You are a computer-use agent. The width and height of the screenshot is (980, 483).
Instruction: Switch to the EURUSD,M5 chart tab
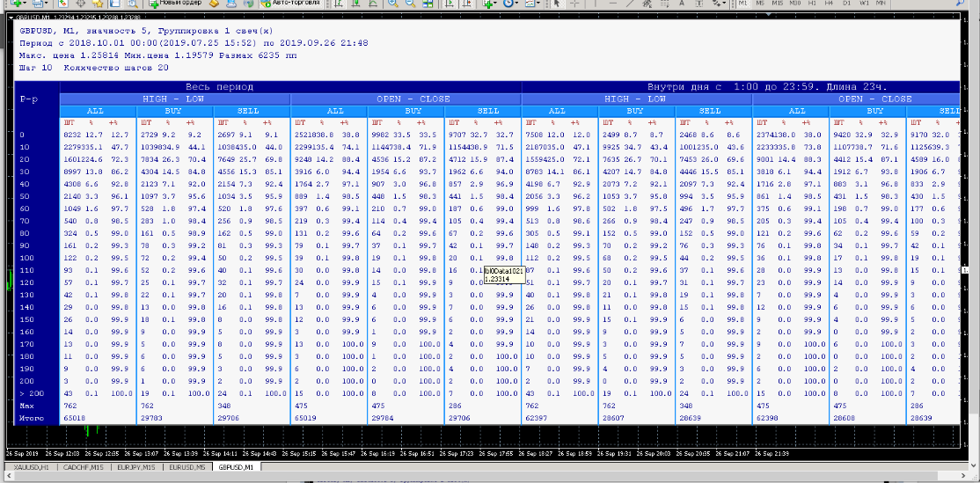point(187,467)
